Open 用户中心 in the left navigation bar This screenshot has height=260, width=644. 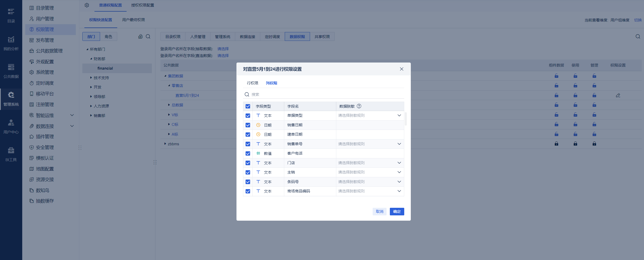pos(11,126)
